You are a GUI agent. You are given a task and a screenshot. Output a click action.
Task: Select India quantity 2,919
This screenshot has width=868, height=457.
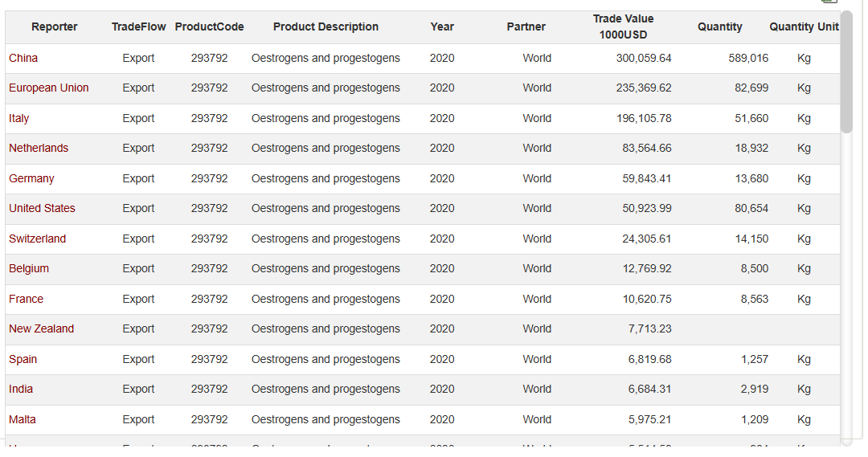click(x=755, y=390)
